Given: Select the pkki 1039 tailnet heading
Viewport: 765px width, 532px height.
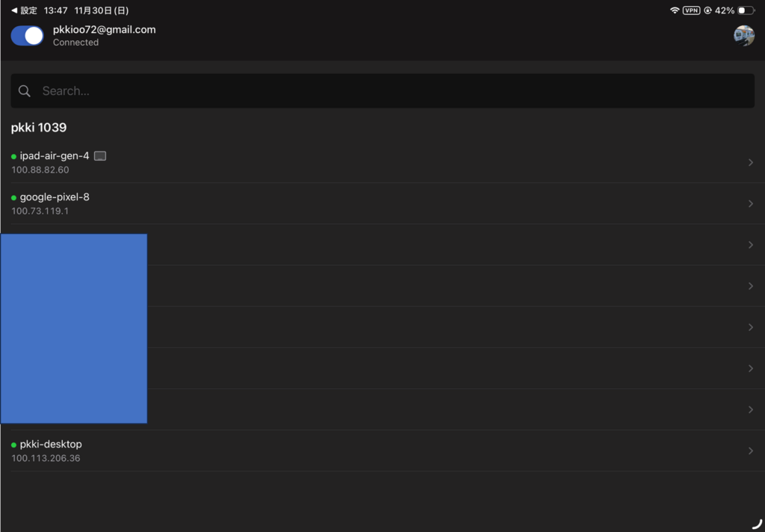Looking at the screenshot, I should coord(39,128).
